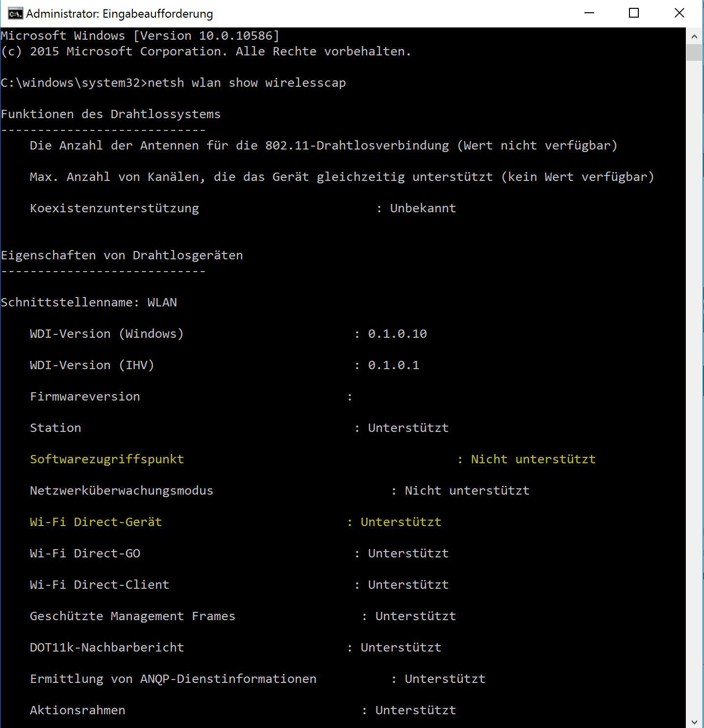Click 'Unterstützt' in the DOT11k-Nachbarbericht row
The width and height of the screenshot is (704, 728).
point(401,648)
